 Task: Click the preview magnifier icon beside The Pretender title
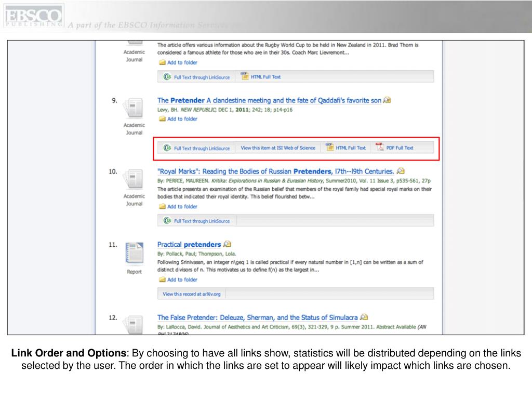pyautogui.click(x=387, y=100)
